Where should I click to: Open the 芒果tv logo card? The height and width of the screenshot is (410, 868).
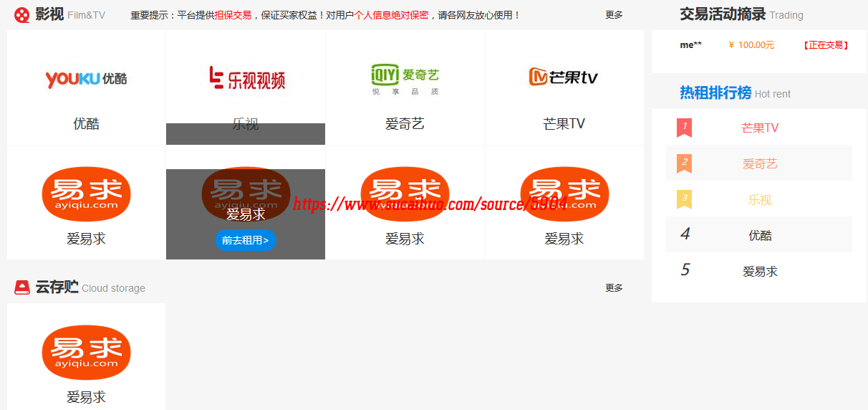pos(564,77)
